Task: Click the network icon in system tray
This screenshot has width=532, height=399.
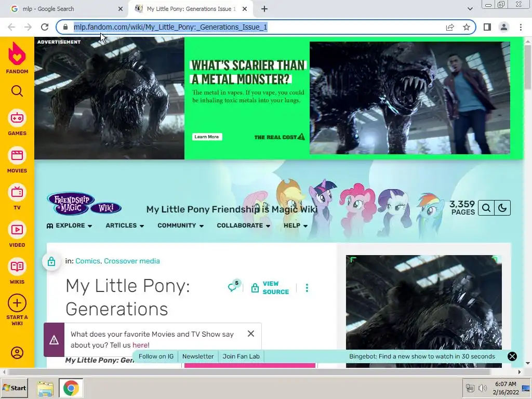Action: click(x=470, y=388)
